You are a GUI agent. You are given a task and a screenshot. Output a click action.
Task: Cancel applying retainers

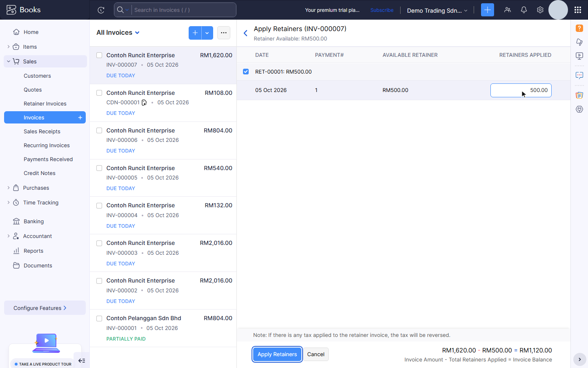(316, 354)
